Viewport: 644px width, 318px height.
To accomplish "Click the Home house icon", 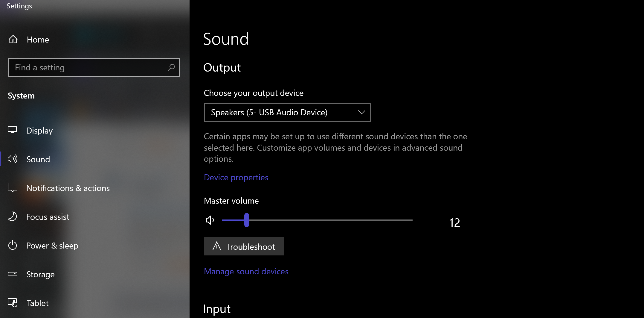I will [13, 39].
